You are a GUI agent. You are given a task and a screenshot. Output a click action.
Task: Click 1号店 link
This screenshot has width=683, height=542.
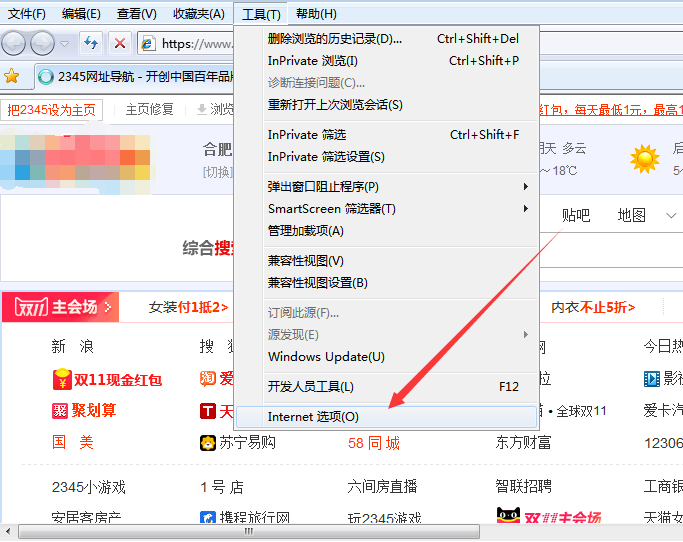[x=222, y=487]
